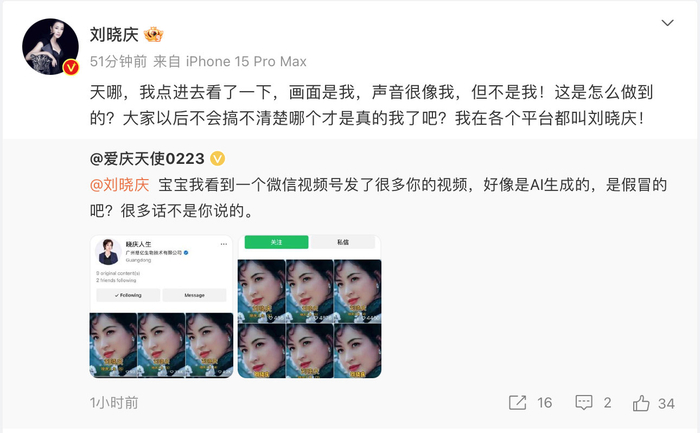Screen dimensions: 700x433
Task: Click the crown membership badge beside 刘晓庆
Action: tap(154, 34)
